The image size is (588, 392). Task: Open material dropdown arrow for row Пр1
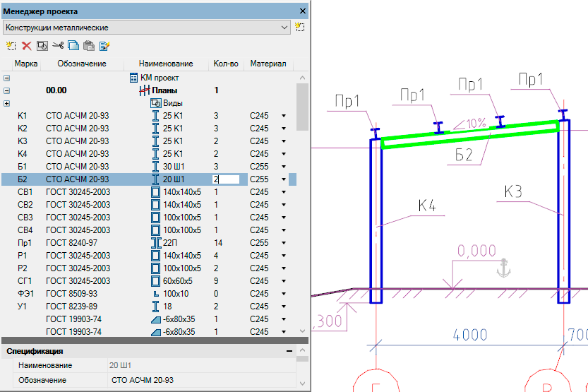click(x=284, y=243)
